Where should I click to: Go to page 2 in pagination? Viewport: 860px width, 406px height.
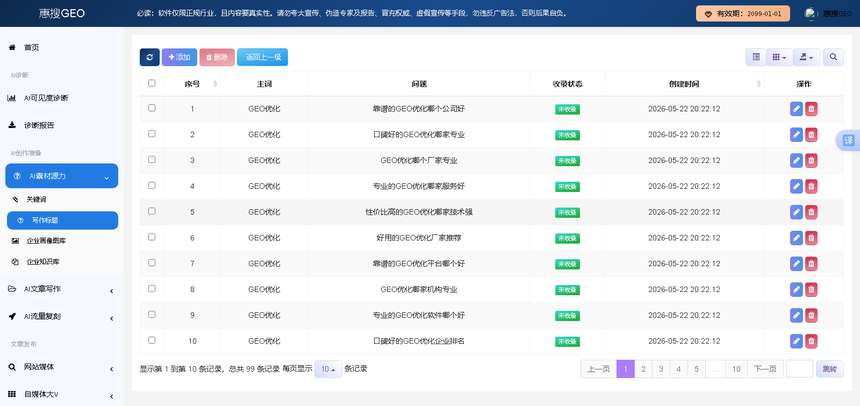(x=643, y=369)
